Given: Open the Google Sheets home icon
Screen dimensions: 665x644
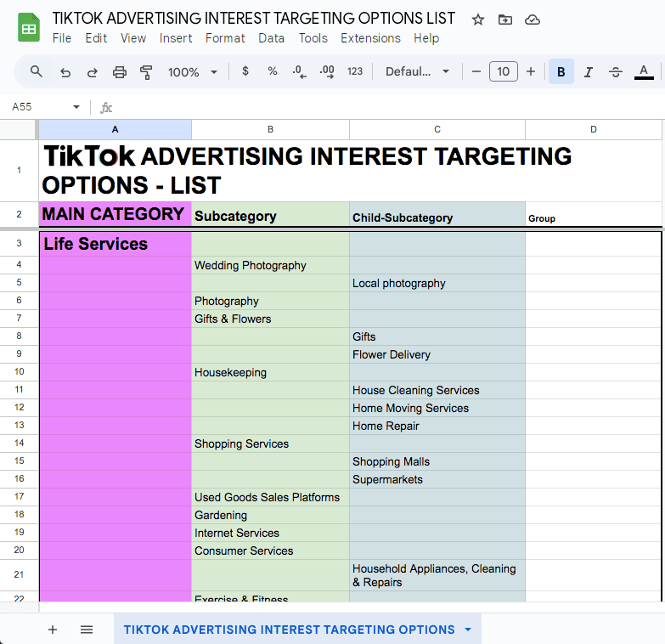Looking at the screenshot, I should tap(29, 27).
